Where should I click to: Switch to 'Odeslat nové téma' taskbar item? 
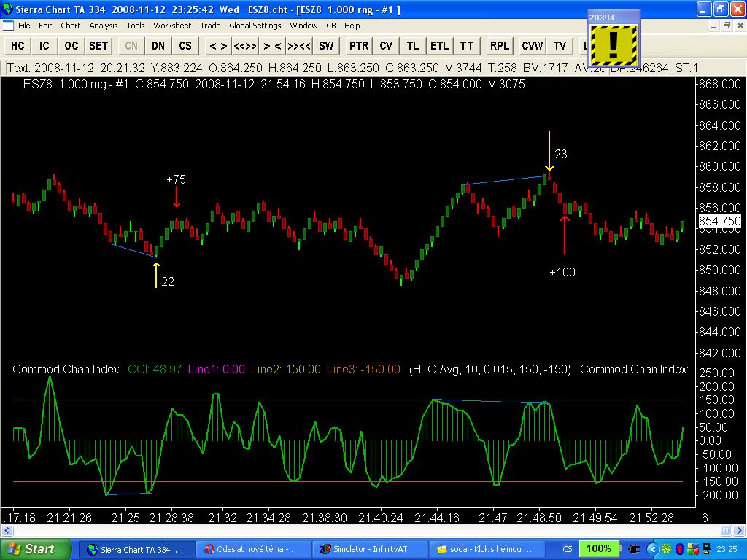253,549
